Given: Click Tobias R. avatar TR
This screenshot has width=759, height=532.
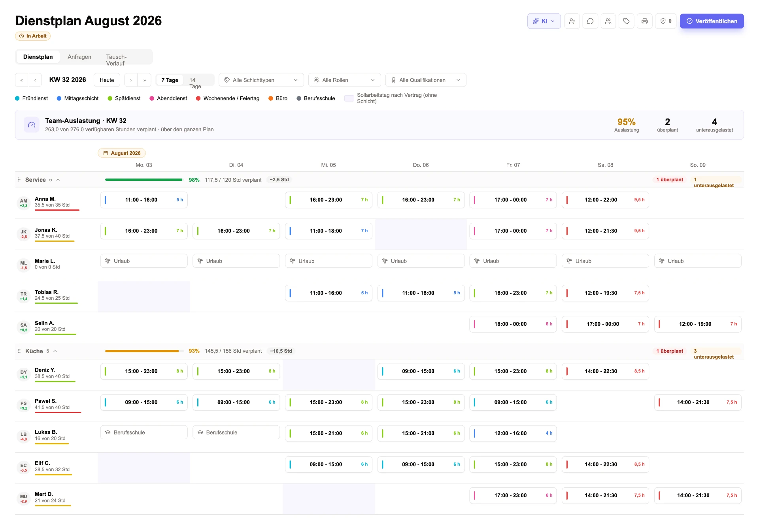Looking at the screenshot, I should click(x=24, y=296).
